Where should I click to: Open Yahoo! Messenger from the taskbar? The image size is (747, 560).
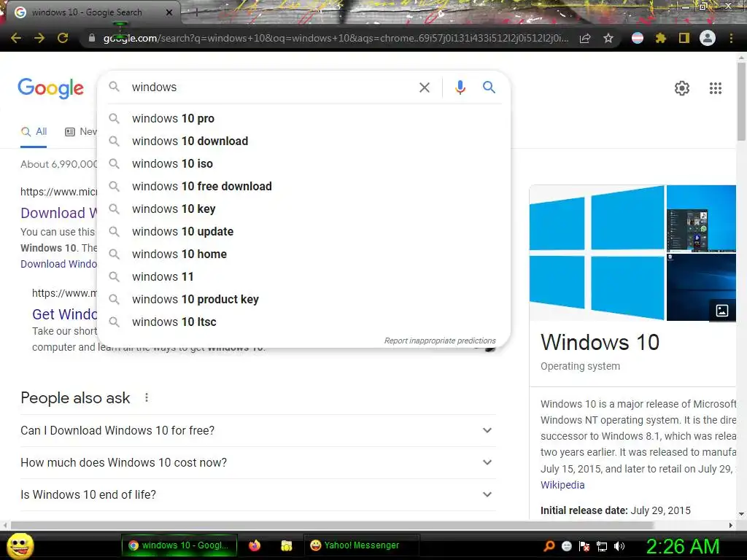pyautogui.click(x=361, y=545)
